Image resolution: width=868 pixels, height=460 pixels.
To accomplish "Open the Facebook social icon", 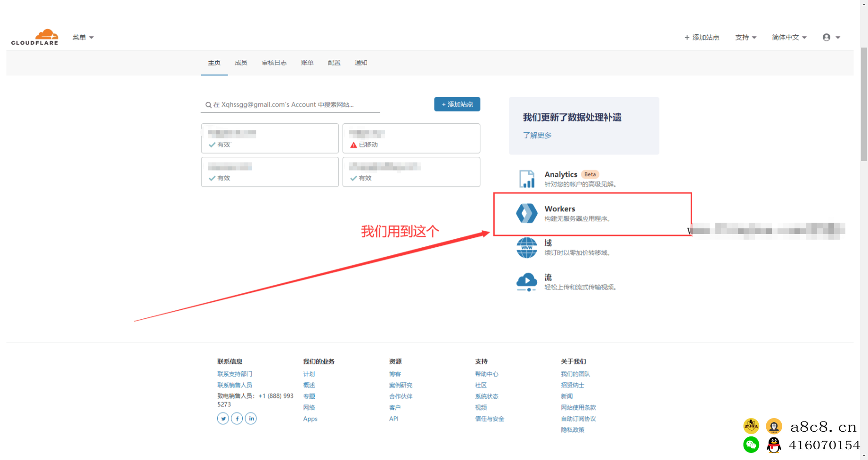I will [x=237, y=418].
